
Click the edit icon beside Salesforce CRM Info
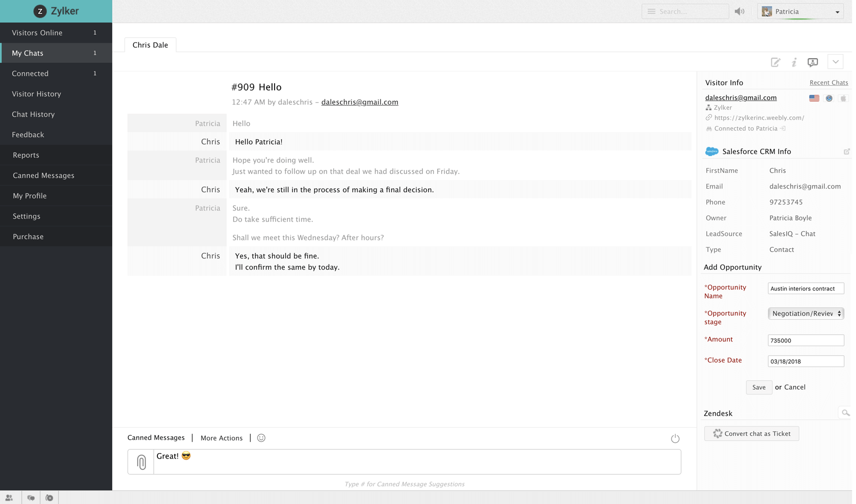pyautogui.click(x=847, y=151)
